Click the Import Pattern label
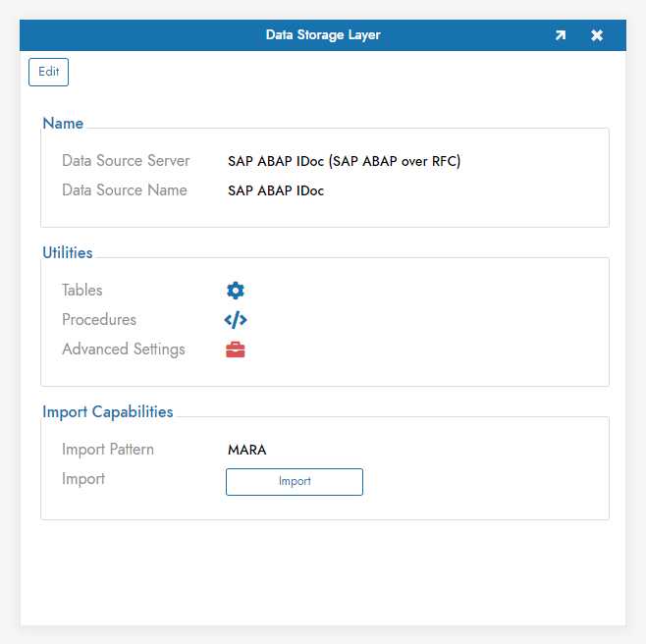 coord(108,450)
